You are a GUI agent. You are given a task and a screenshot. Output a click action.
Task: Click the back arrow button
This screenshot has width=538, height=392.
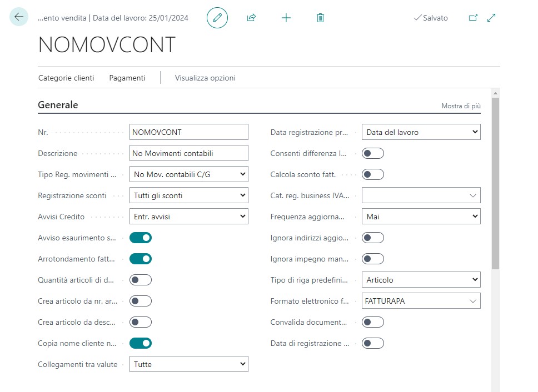(19, 17)
